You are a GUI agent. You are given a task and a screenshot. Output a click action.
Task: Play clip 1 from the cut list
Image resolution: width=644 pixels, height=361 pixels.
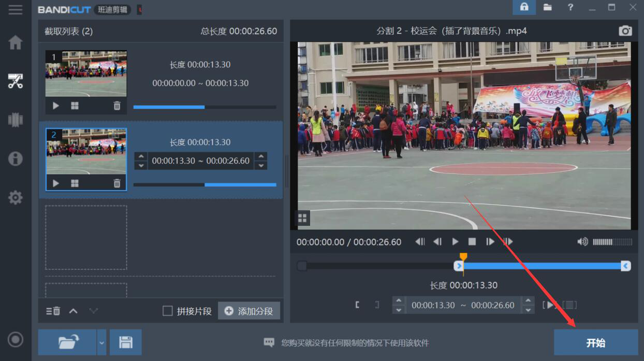[x=56, y=106]
